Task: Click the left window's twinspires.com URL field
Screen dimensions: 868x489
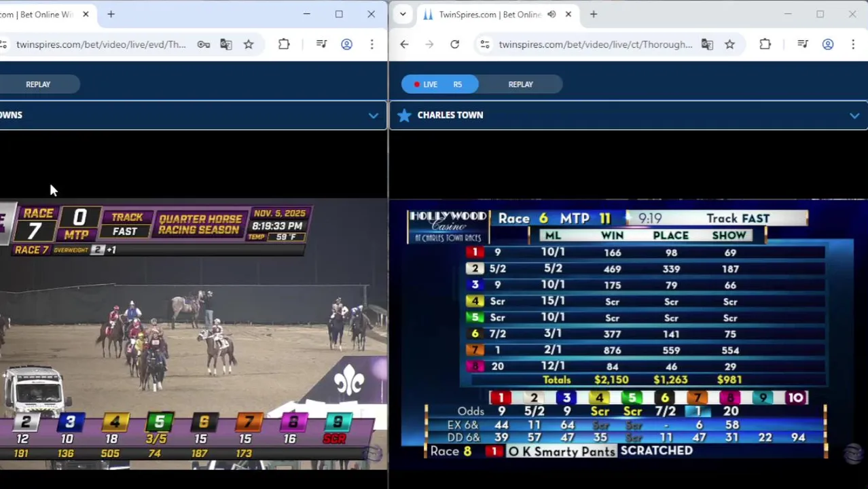Action: click(x=101, y=44)
